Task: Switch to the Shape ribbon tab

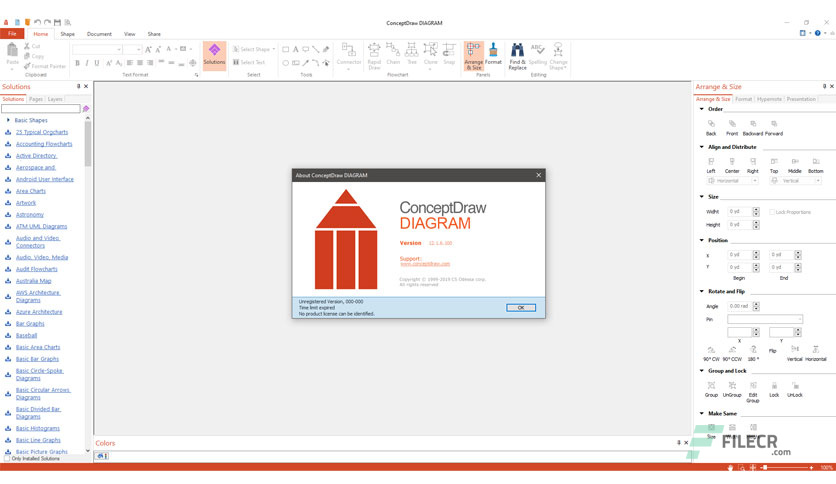Action: tap(67, 34)
